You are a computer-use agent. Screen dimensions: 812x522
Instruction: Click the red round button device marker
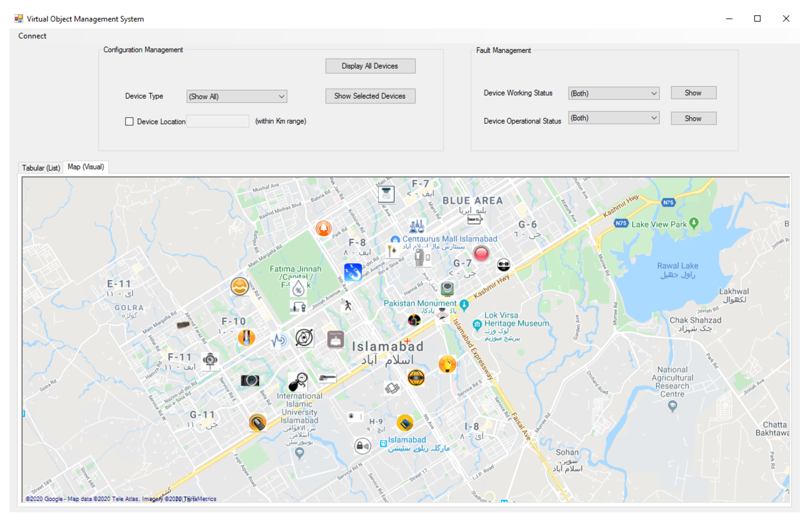[x=481, y=254]
